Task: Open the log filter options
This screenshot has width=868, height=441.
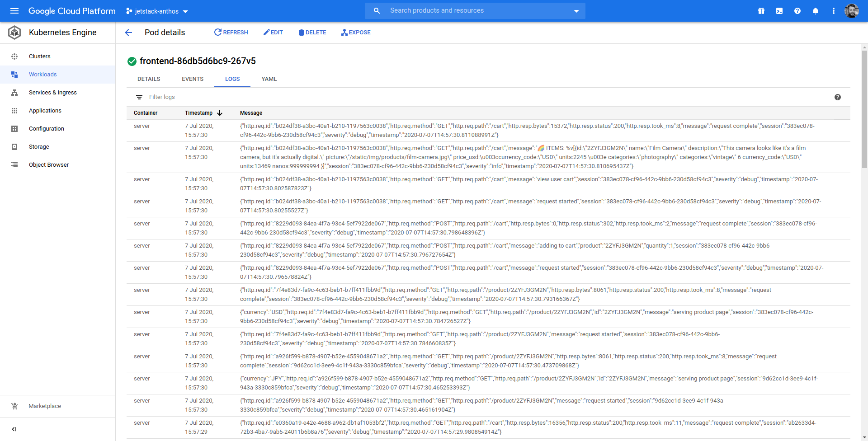Action: [x=138, y=97]
